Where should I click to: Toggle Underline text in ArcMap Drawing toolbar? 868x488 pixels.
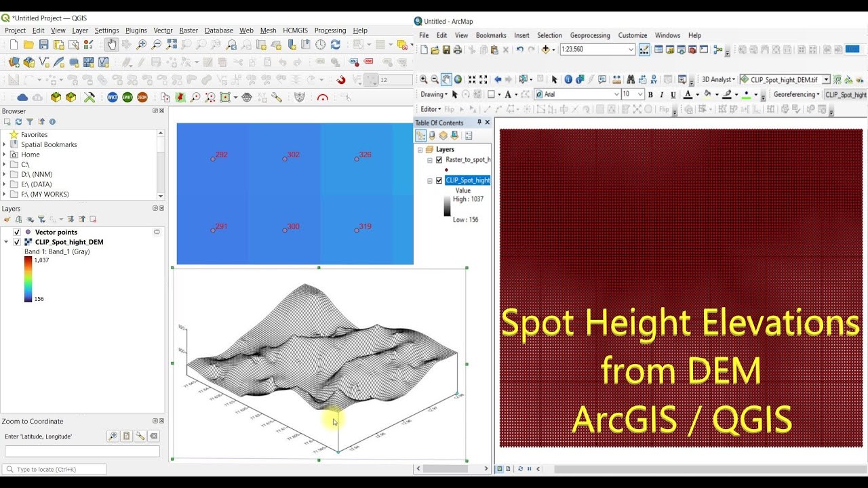point(673,95)
